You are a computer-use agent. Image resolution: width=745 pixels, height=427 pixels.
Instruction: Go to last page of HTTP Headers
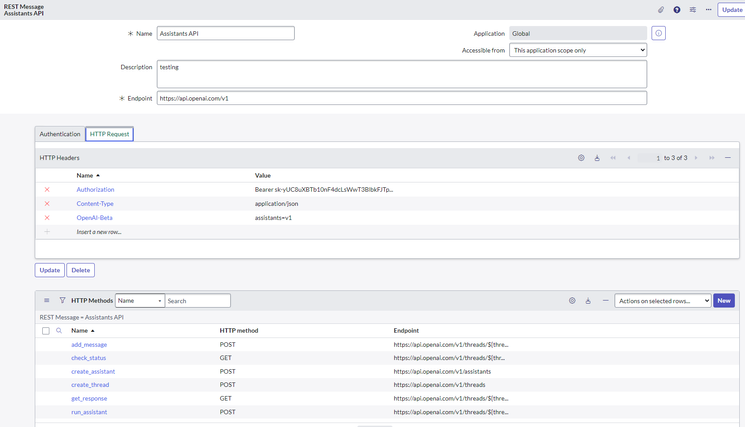(x=712, y=158)
